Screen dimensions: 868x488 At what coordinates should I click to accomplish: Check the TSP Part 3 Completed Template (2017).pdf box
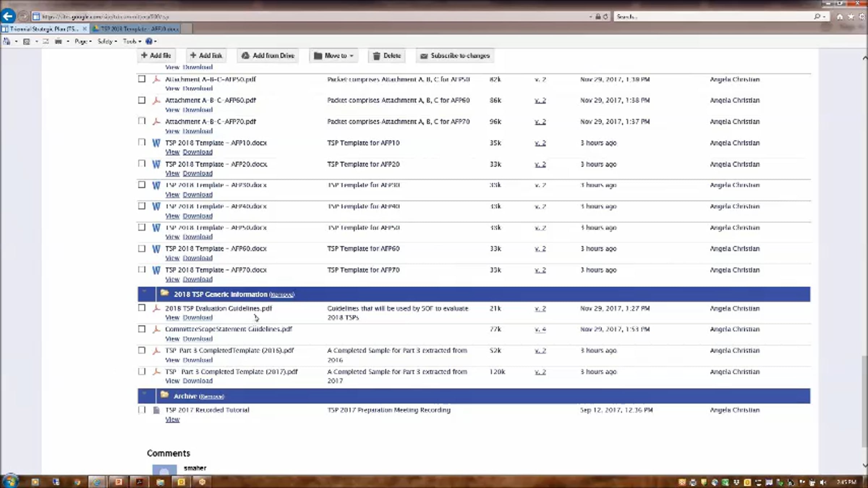coord(142,372)
